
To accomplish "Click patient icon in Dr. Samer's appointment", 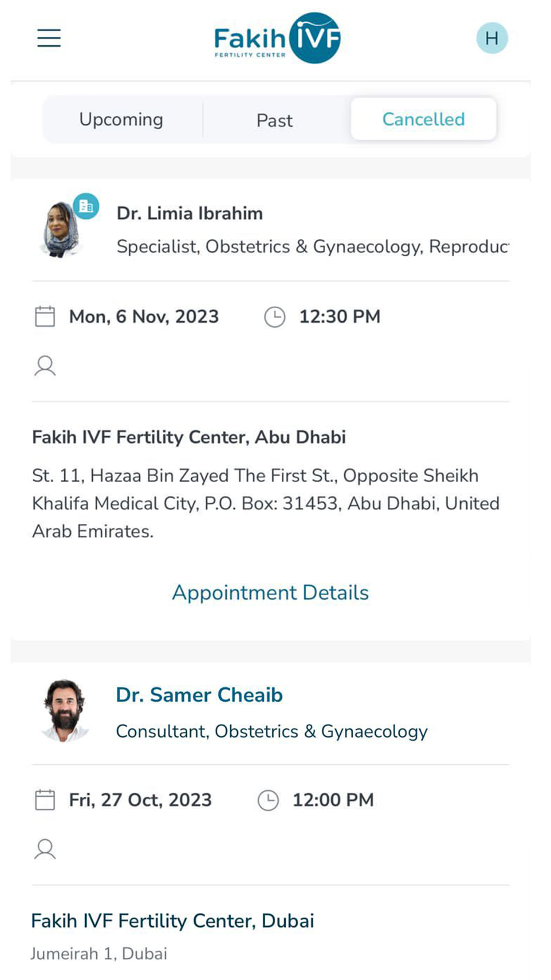I will click(x=45, y=850).
